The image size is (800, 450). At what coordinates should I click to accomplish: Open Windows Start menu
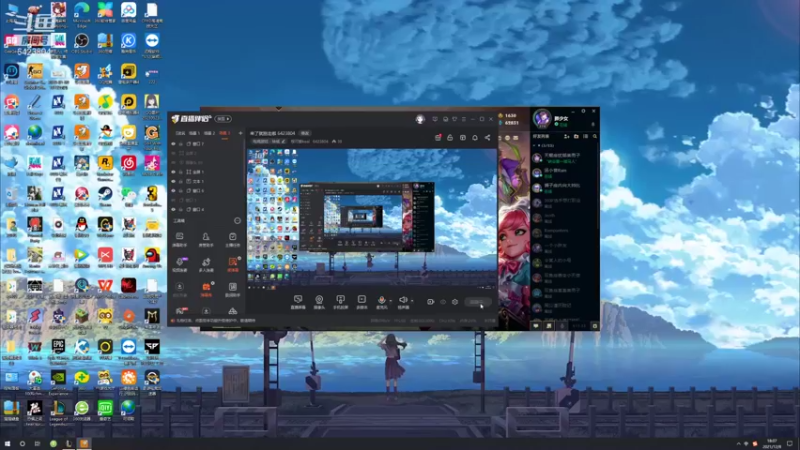coord(7,443)
